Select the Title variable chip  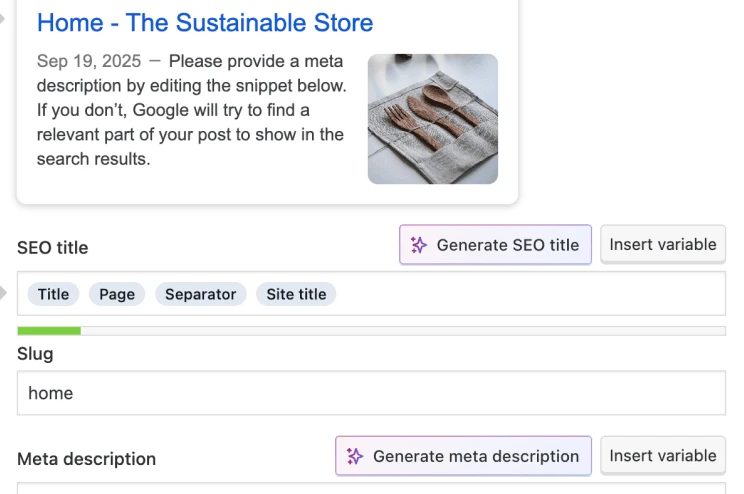53,294
